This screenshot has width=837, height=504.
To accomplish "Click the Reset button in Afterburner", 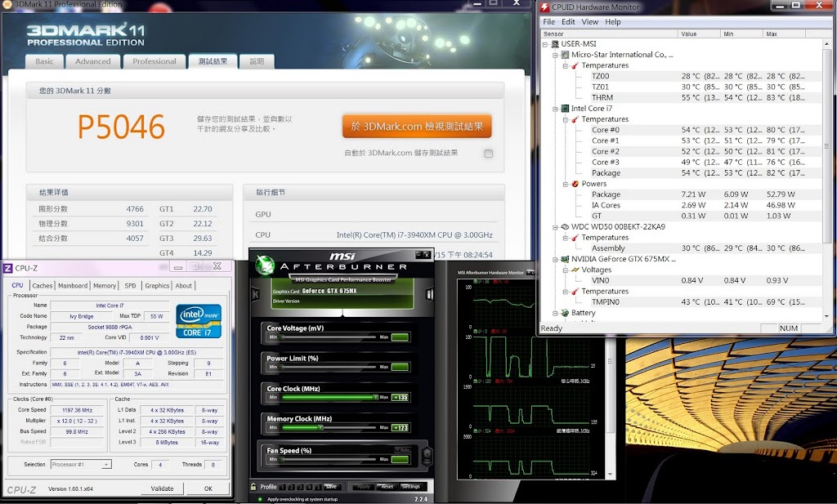I will point(387,486).
